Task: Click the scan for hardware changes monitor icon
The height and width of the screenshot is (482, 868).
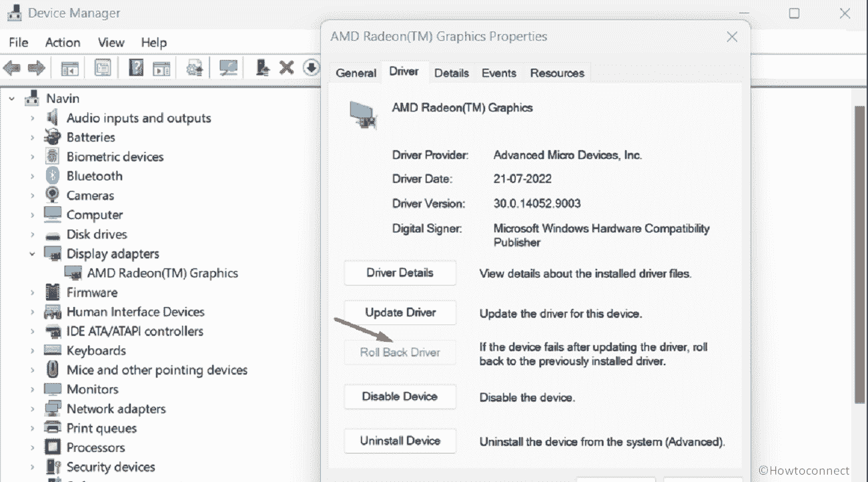Action: click(229, 67)
